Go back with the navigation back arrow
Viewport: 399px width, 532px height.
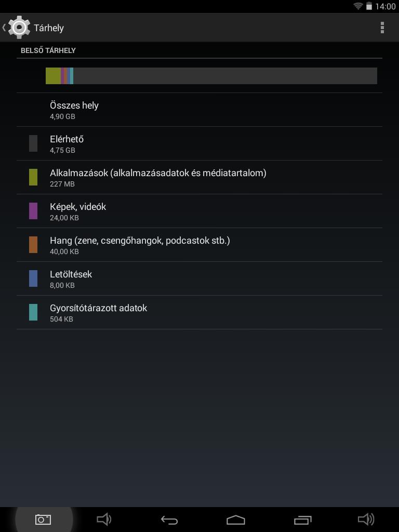(169, 520)
